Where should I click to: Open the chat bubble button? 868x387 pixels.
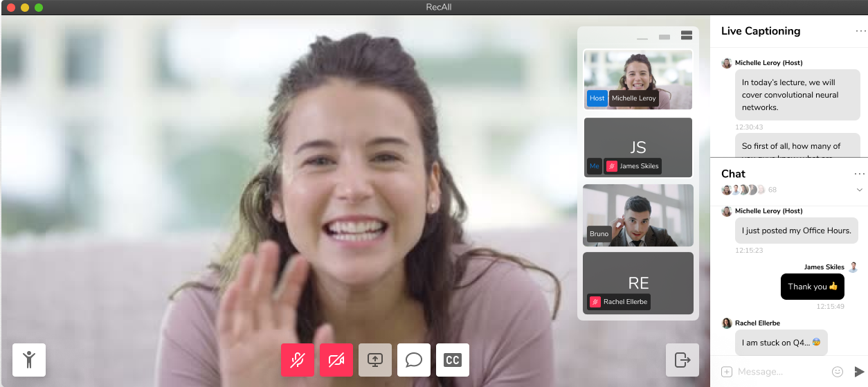[x=414, y=360]
